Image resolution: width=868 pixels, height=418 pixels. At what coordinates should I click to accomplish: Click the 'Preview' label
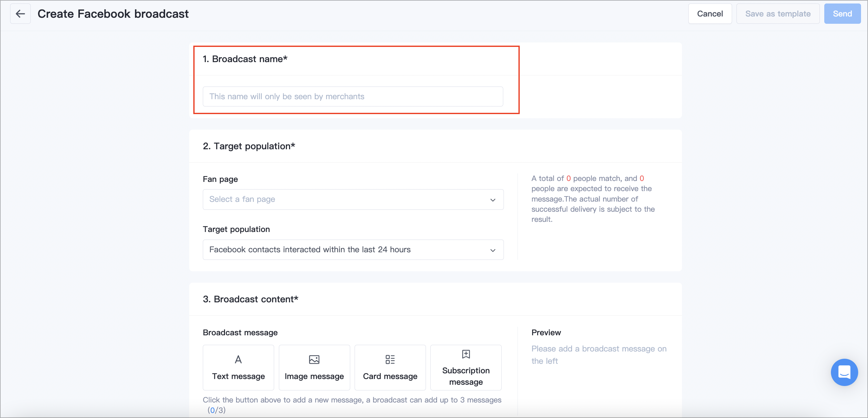[x=546, y=332]
